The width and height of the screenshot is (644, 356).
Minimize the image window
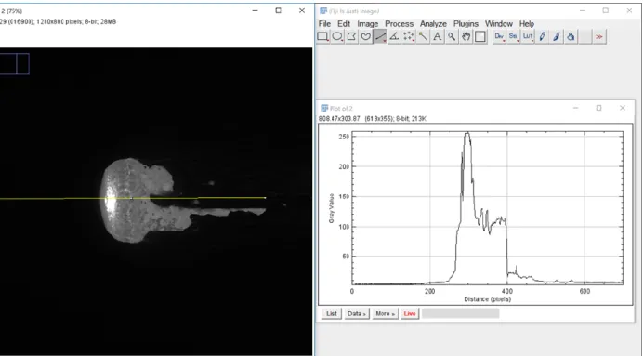[255, 10]
